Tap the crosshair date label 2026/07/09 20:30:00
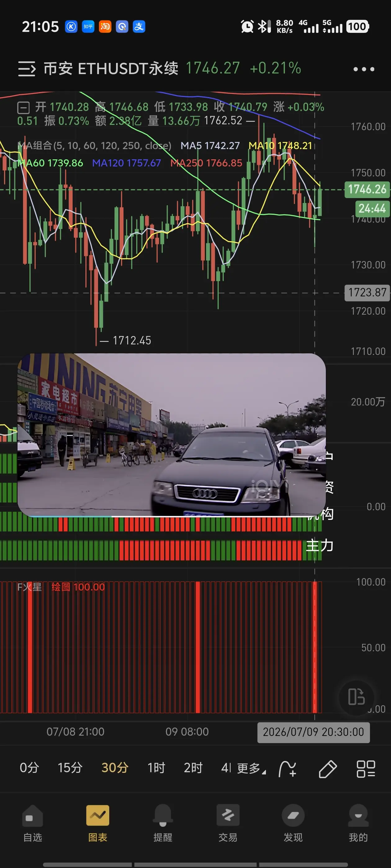 (x=313, y=732)
